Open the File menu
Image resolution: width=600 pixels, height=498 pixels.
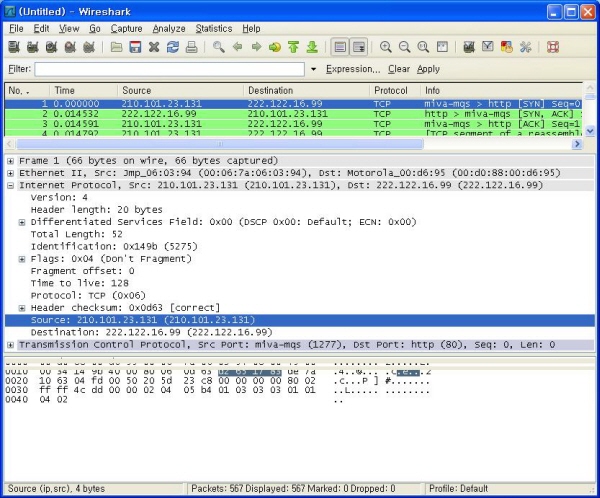click(x=16, y=29)
